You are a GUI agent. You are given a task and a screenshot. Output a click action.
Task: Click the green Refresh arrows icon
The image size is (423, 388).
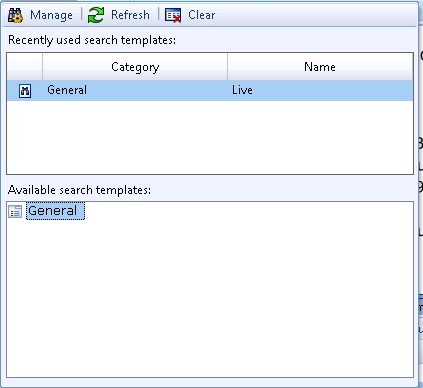[96, 15]
